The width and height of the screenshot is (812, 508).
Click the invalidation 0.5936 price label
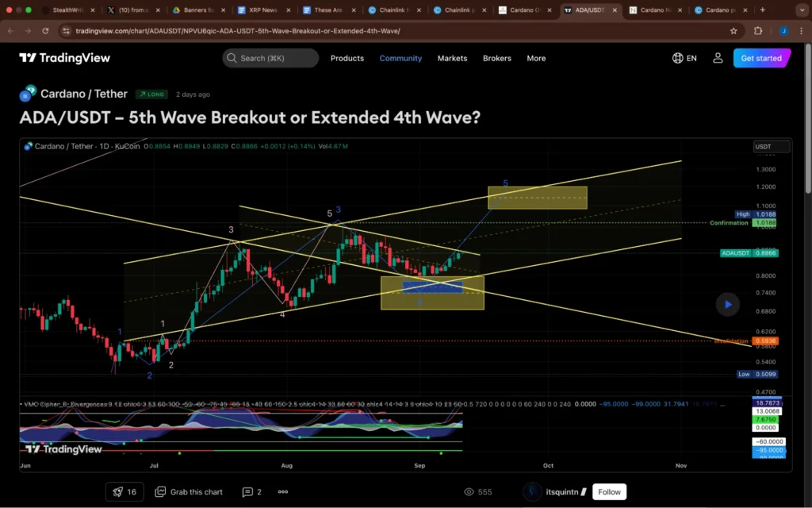click(745, 341)
